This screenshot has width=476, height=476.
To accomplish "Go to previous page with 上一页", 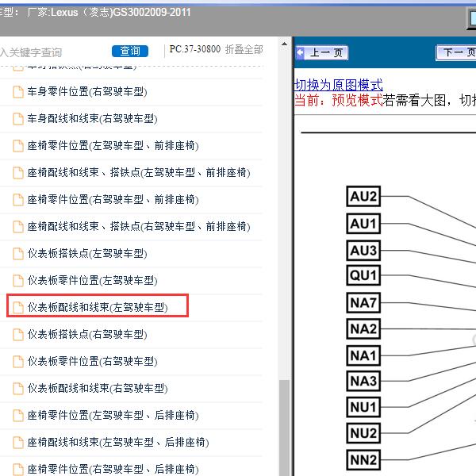I will [322, 53].
